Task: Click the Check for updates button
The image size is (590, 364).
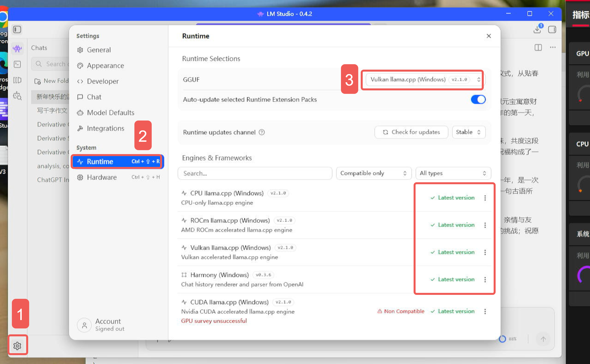Action: pyautogui.click(x=411, y=132)
